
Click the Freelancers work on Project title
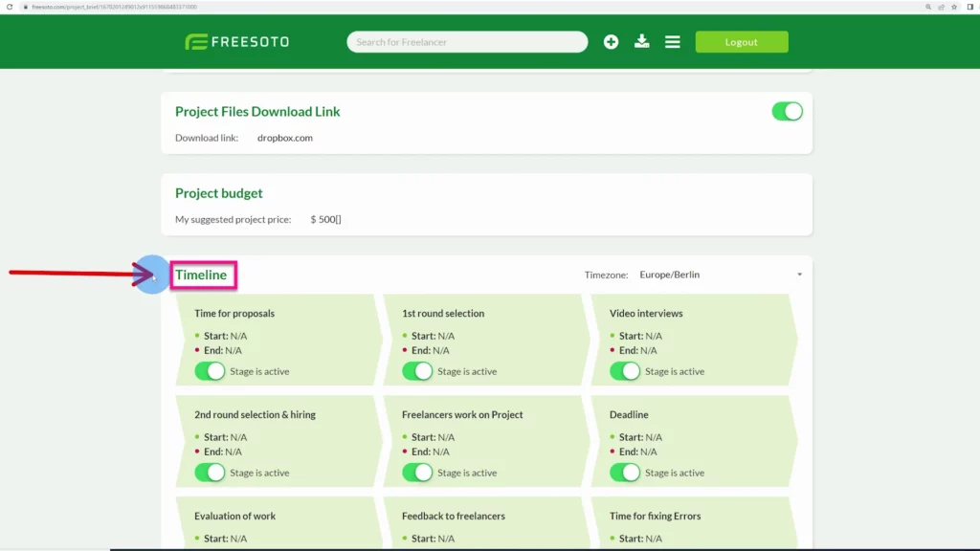click(462, 414)
